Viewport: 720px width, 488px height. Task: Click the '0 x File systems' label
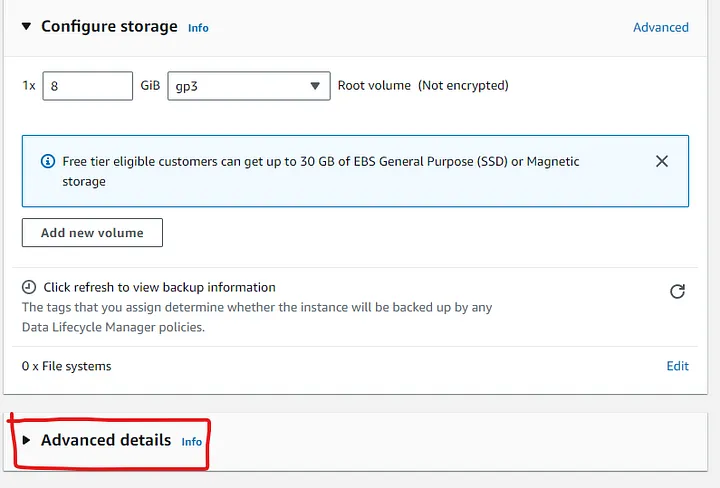[x=67, y=366]
